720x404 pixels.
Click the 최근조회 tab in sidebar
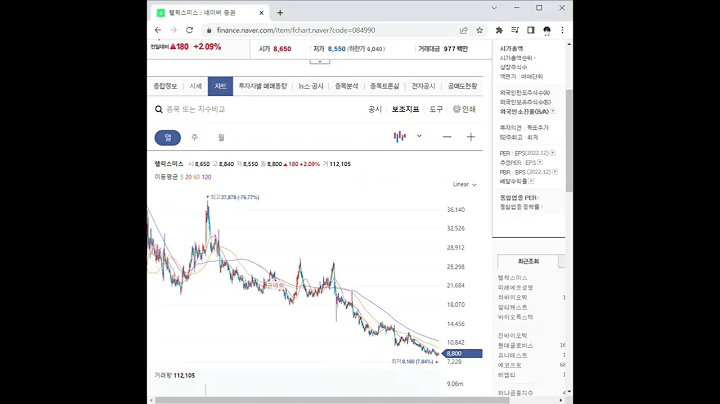528,261
